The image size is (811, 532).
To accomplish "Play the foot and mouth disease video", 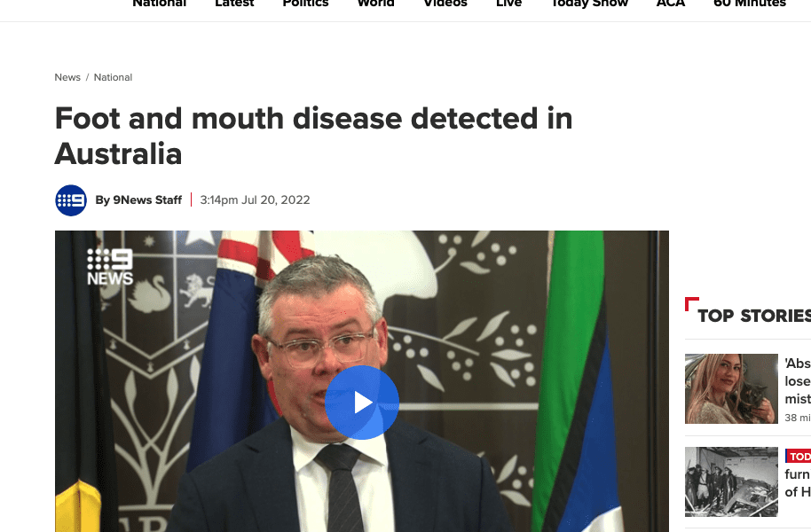I will click(362, 403).
